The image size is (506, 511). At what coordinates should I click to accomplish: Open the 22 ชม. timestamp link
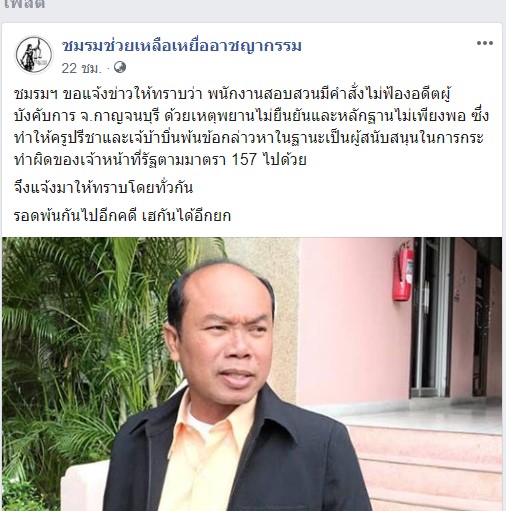click(x=81, y=68)
